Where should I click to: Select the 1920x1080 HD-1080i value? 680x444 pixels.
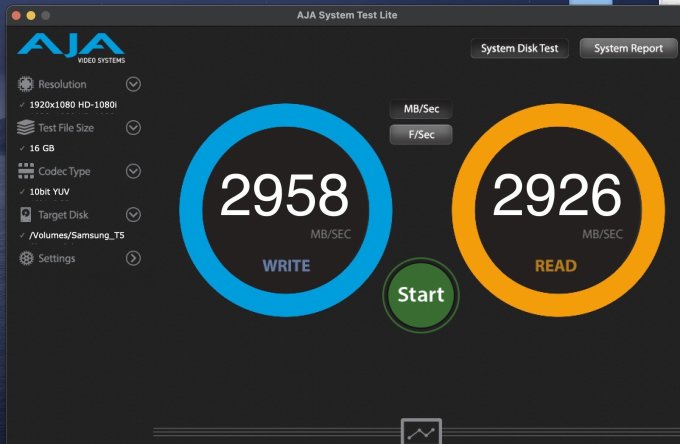click(73, 104)
